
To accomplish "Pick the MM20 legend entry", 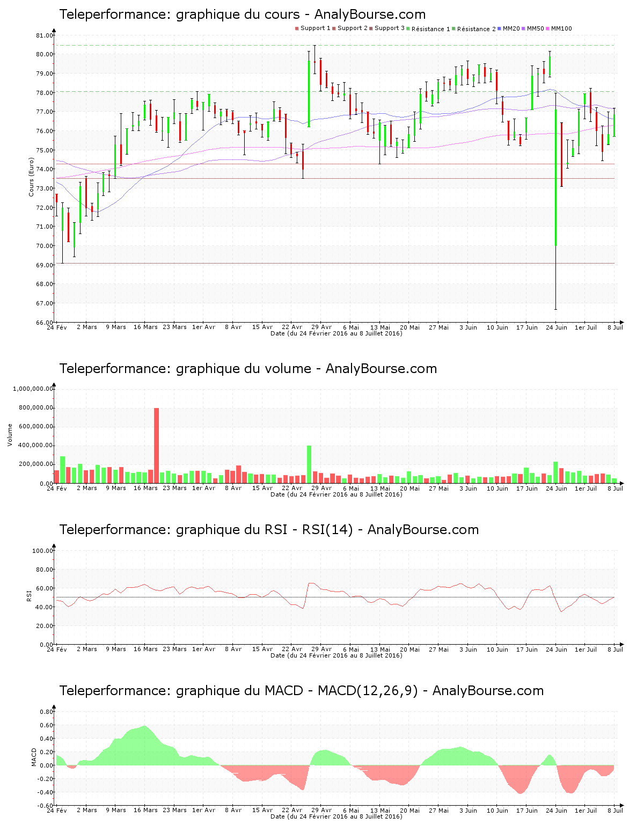I will (x=509, y=28).
